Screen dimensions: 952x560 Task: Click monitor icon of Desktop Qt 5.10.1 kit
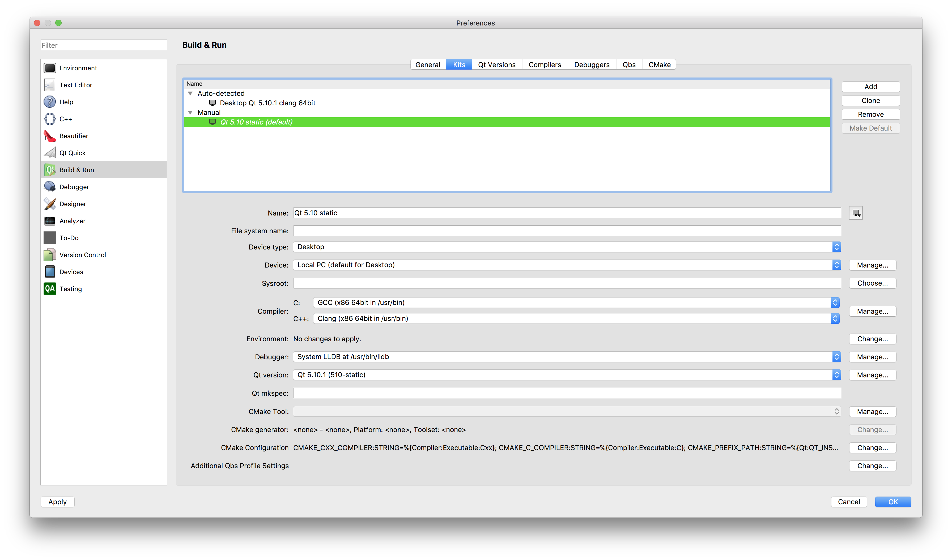pos(213,103)
